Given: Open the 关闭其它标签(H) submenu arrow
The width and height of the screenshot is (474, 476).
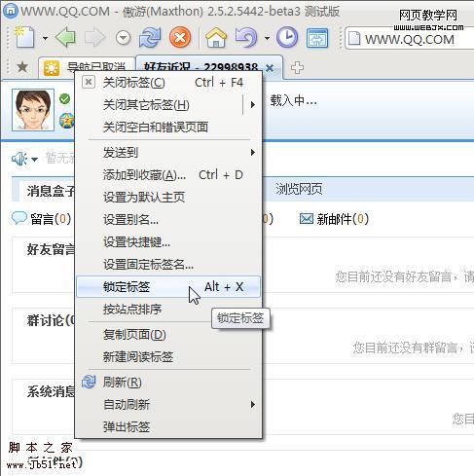Looking at the screenshot, I should click(253, 105).
